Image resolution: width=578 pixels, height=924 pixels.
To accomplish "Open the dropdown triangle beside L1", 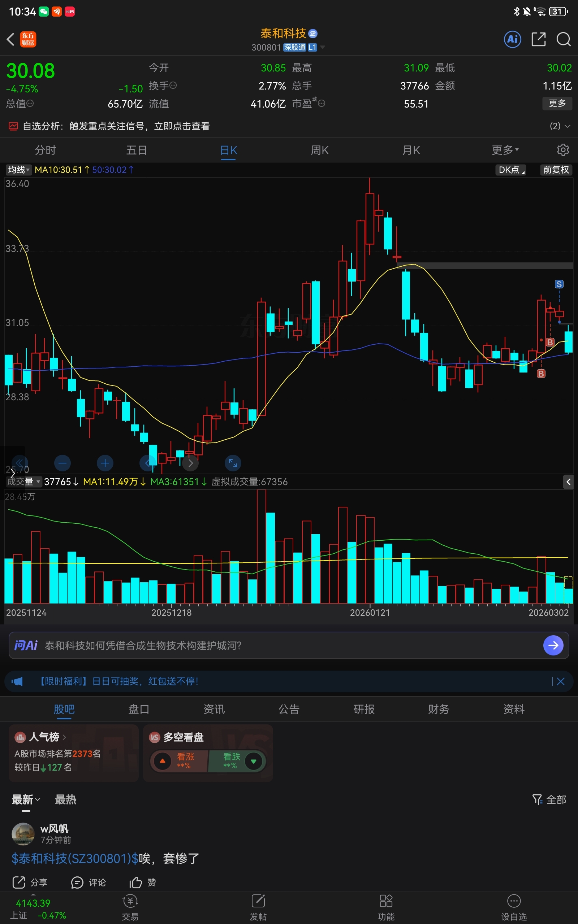I will [x=323, y=47].
